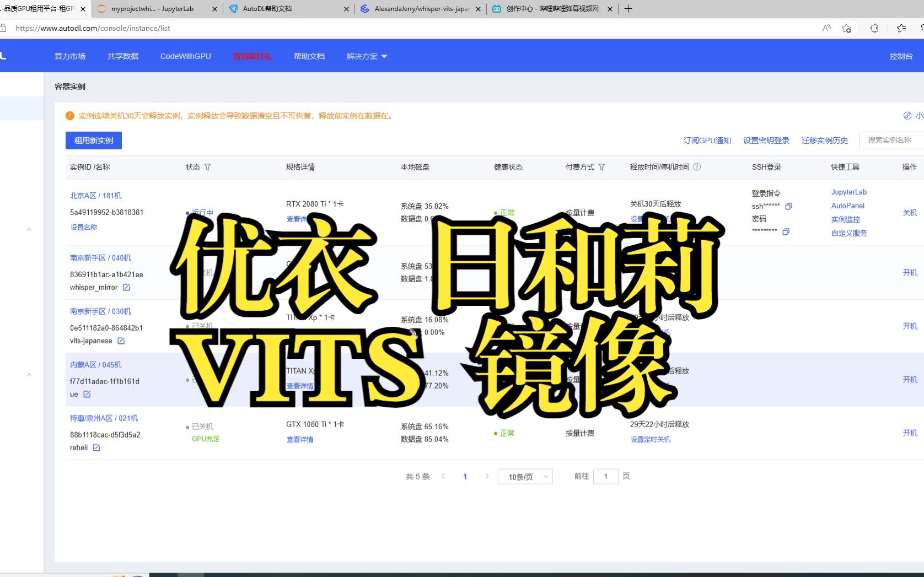Close the AutoDL帮助文档 browser tab
Screen dimensions: 924x577
click(x=346, y=9)
